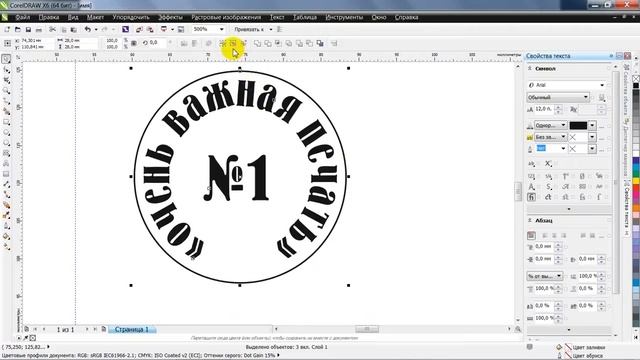Toggle left alignment in Абзац
This screenshot has width=640, height=360.
pos(545,236)
